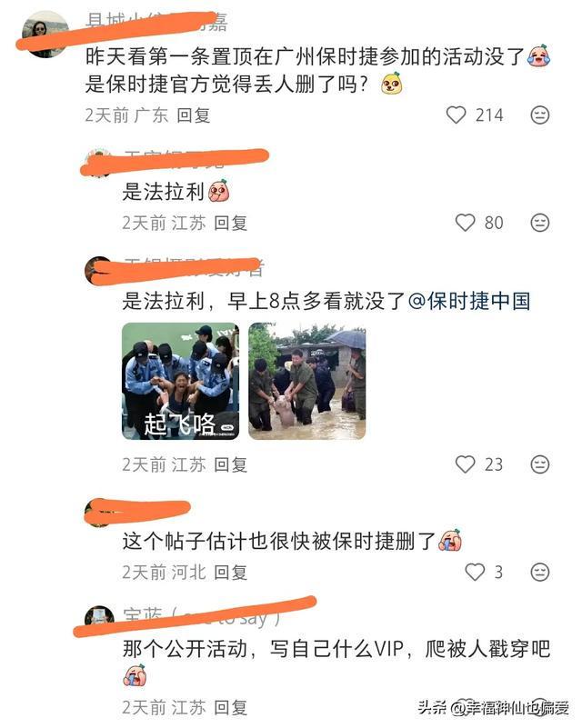Like the comment with 23 likes
Screen dimensions: 582x728
tap(465, 464)
